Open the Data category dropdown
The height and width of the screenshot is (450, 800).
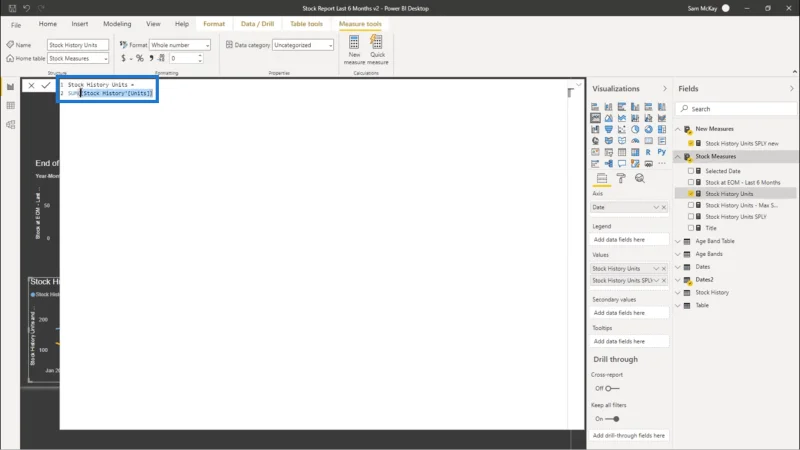[303, 45]
